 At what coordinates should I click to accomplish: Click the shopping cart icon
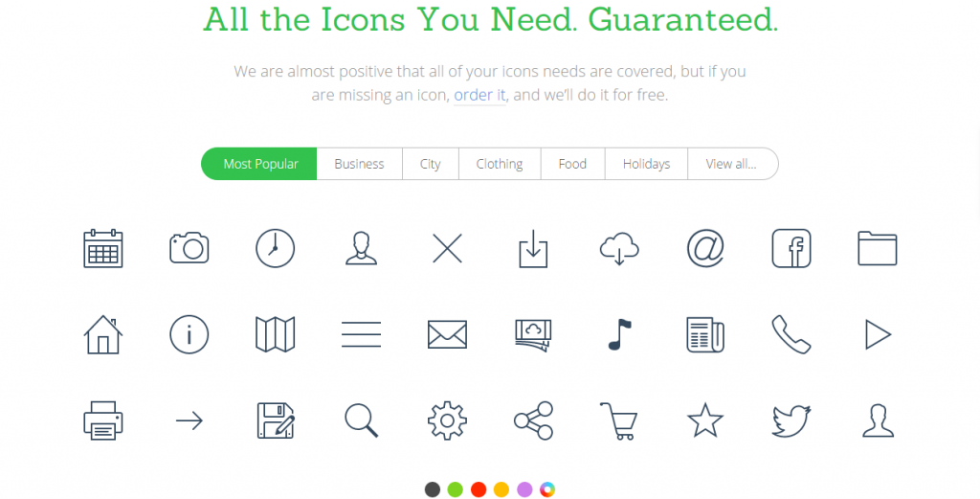coord(619,420)
